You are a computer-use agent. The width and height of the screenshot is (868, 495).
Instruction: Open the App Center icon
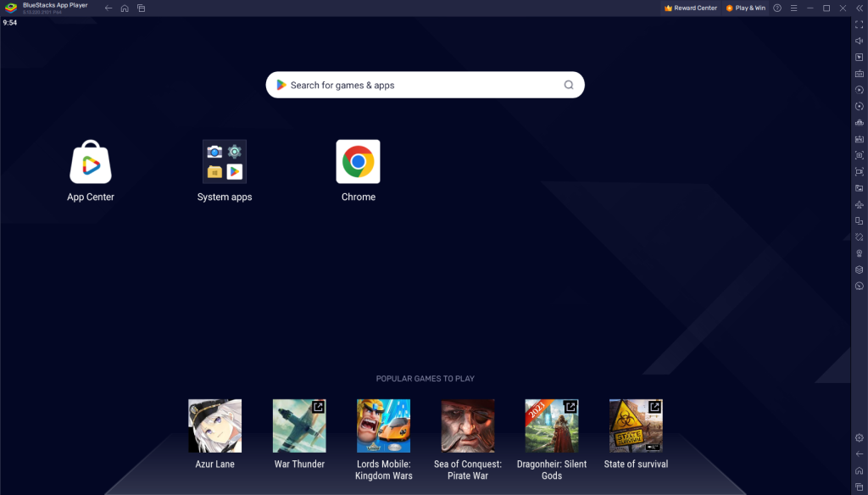click(x=91, y=162)
